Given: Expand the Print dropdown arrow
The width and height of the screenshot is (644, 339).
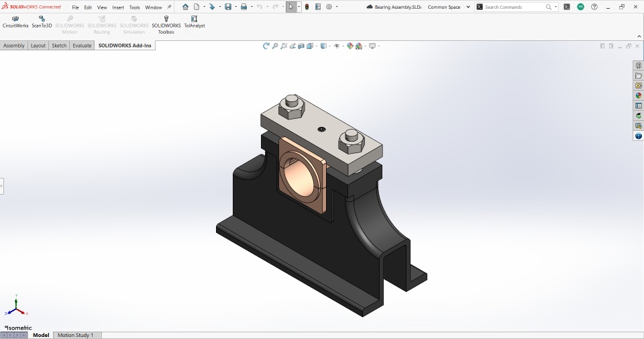Looking at the screenshot, I should click(x=252, y=7).
